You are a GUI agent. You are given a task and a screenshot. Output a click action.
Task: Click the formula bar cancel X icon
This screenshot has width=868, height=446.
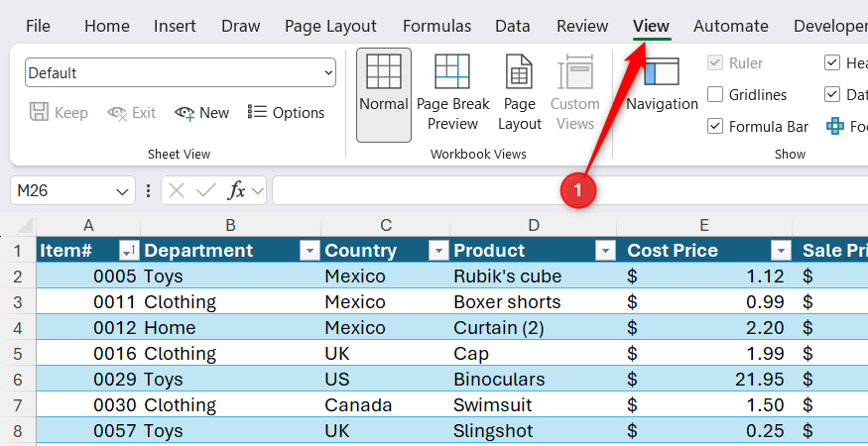(177, 191)
